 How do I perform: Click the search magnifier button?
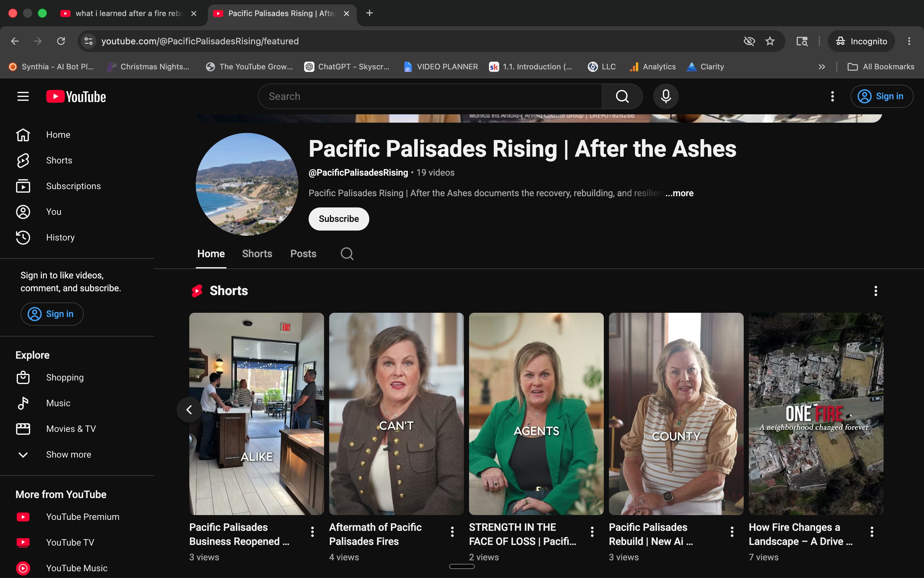click(x=622, y=96)
